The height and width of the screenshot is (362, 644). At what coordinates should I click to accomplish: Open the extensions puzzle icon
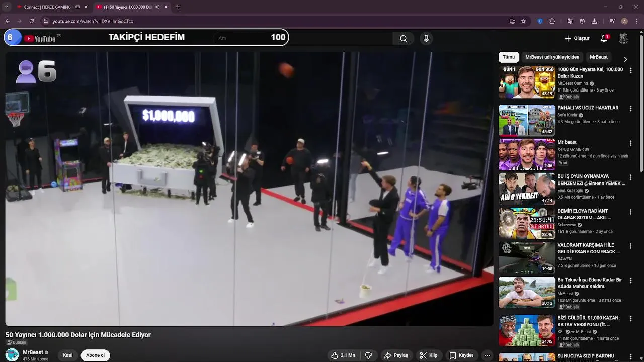[552, 21]
